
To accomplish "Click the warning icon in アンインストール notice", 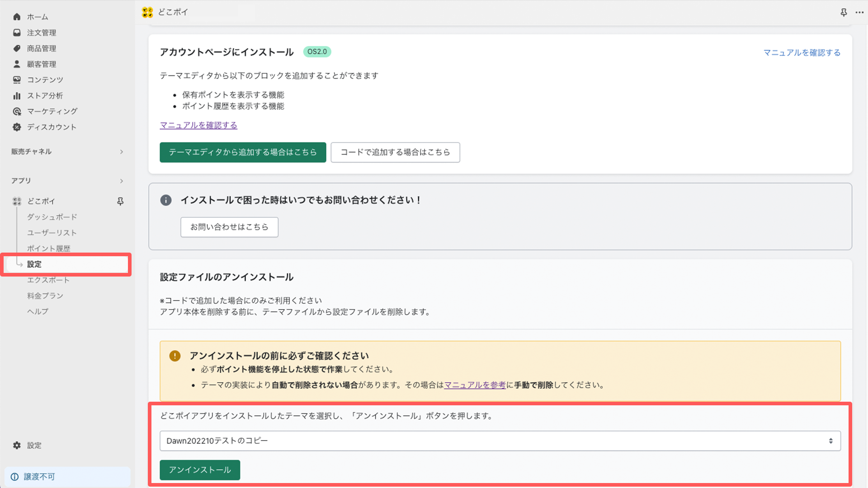I will click(x=175, y=356).
